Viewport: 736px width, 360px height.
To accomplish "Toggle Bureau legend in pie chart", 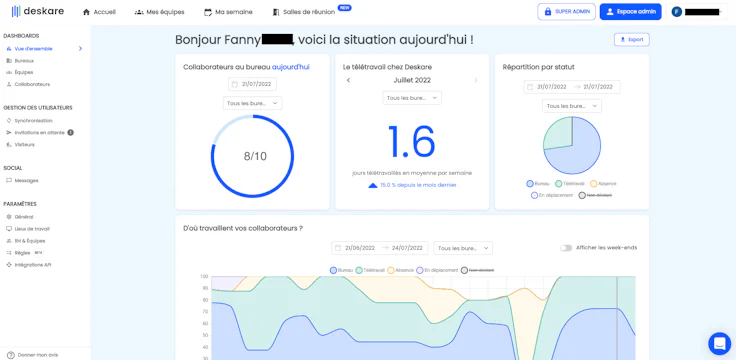I will point(538,184).
